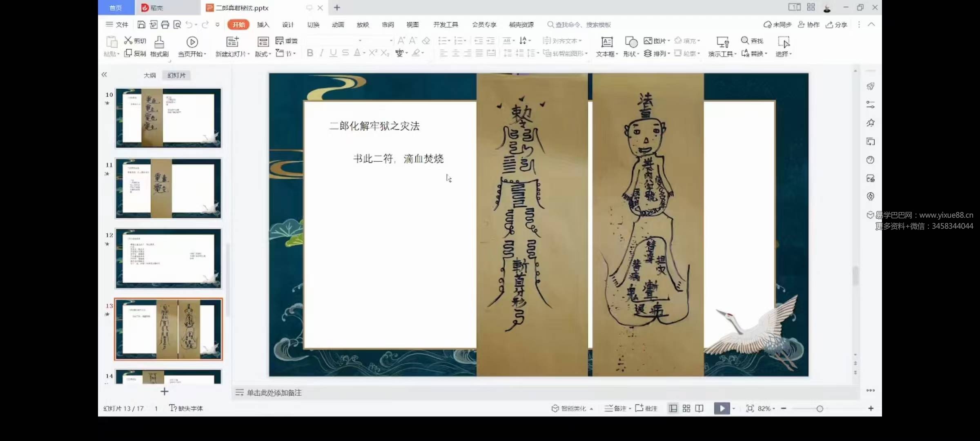Click 单击此处添加备注 to add notes
This screenshot has width=980, height=441.
pos(273,392)
